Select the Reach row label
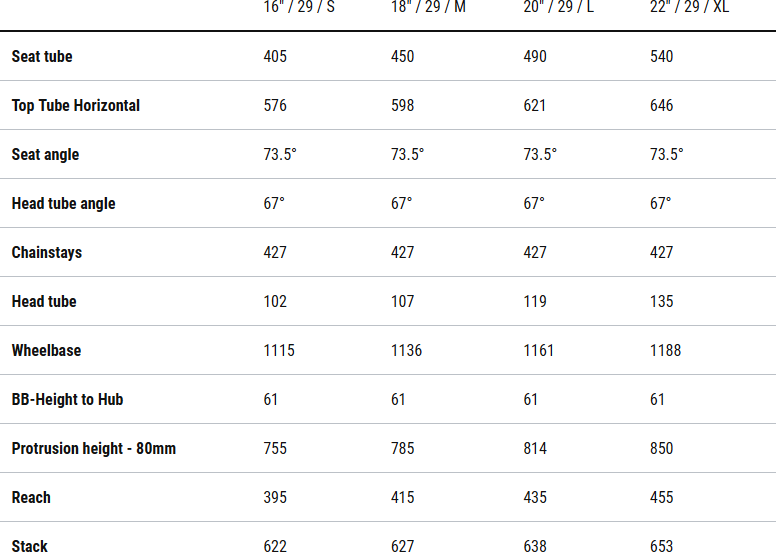776x552 pixels. pos(31,497)
